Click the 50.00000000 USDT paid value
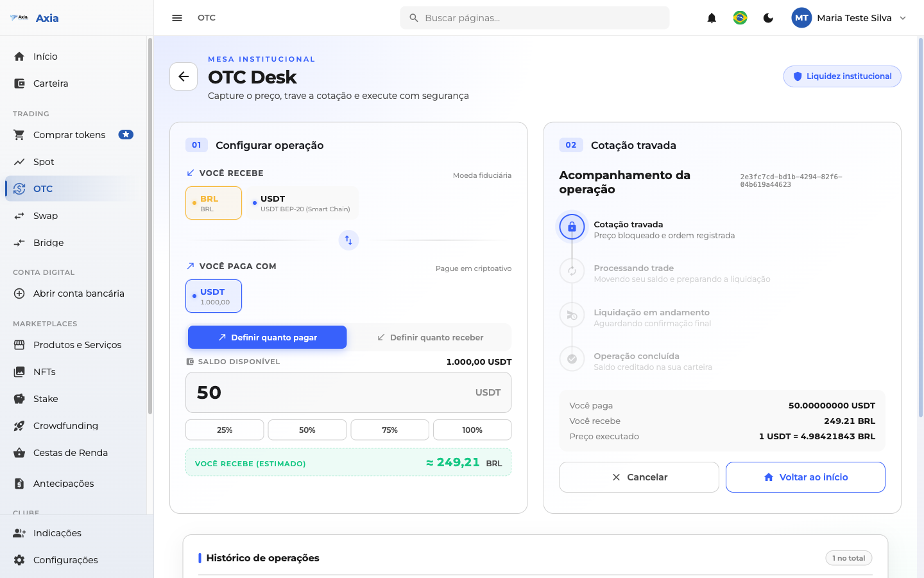 [832, 405]
